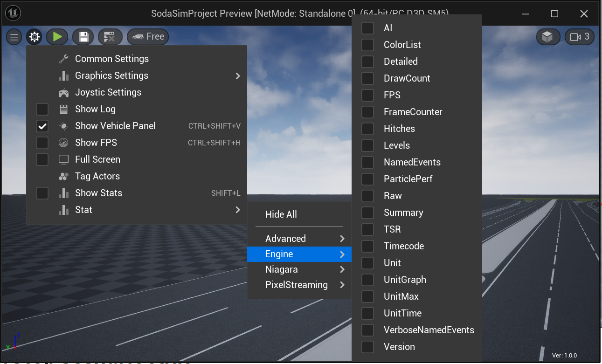The height and width of the screenshot is (364, 602).
Task: Expand the Advanced stat submenu
Action: pyautogui.click(x=299, y=239)
